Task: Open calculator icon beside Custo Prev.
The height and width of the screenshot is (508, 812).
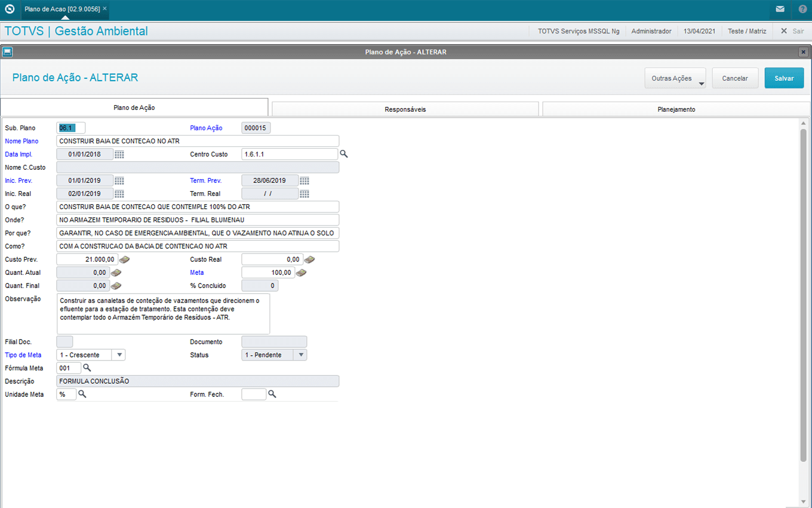Action: coord(124,259)
